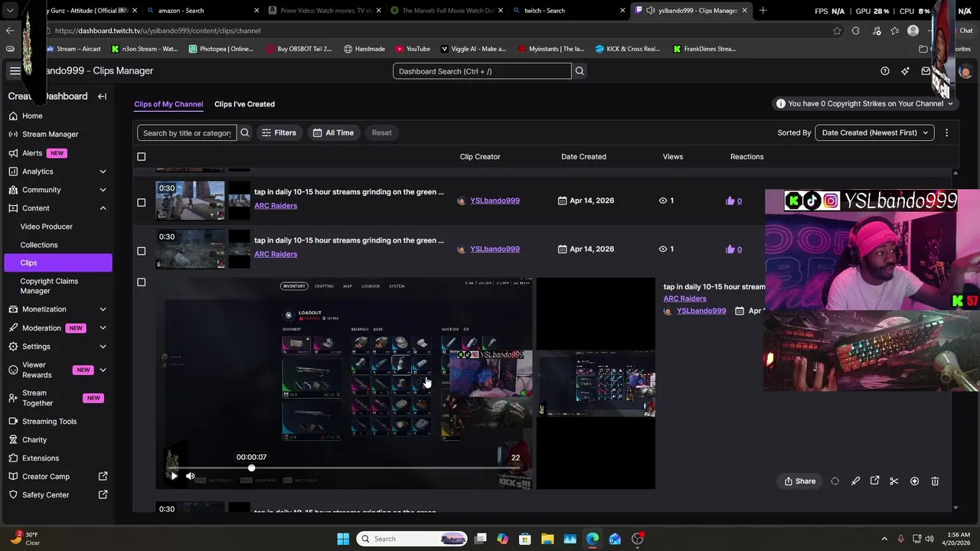The image size is (980, 551).
Task: Open Stream Manager in the sidebar
Action: [50, 134]
